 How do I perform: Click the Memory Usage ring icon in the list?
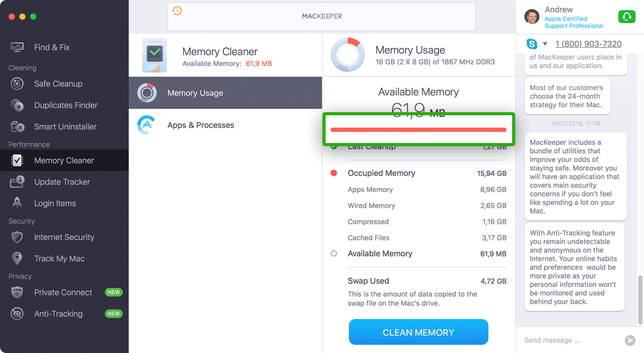tap(147, 93)
